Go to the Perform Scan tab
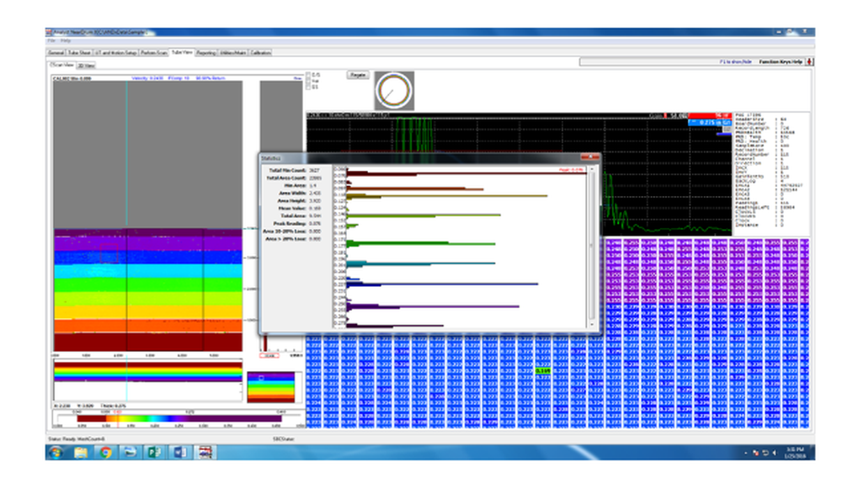Viewport: 842px width, 504px height. click(x=154, y=53)
